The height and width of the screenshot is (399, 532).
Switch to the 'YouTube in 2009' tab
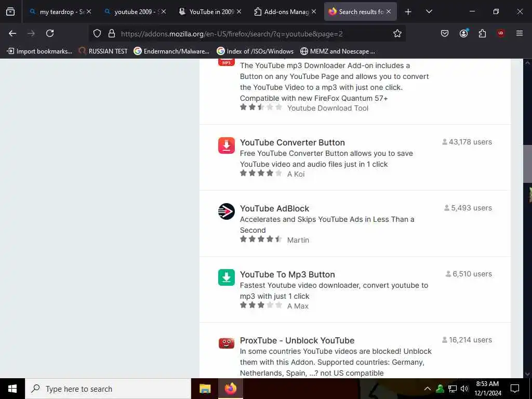[210, 11]
